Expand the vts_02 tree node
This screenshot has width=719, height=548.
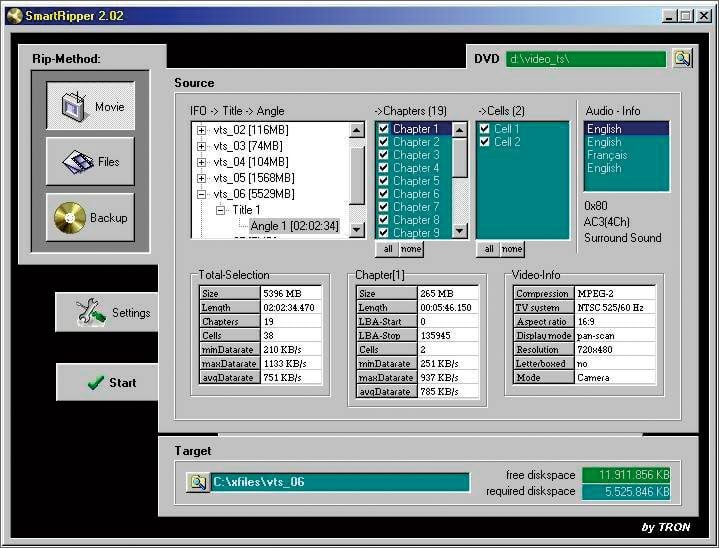[x=201, y=130]
